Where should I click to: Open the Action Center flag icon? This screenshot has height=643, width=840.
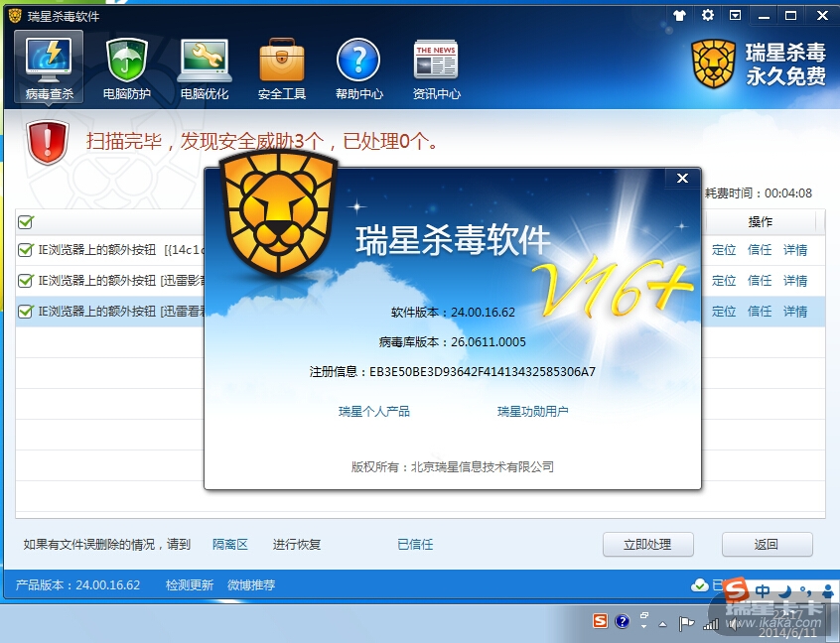coord(686,623)
